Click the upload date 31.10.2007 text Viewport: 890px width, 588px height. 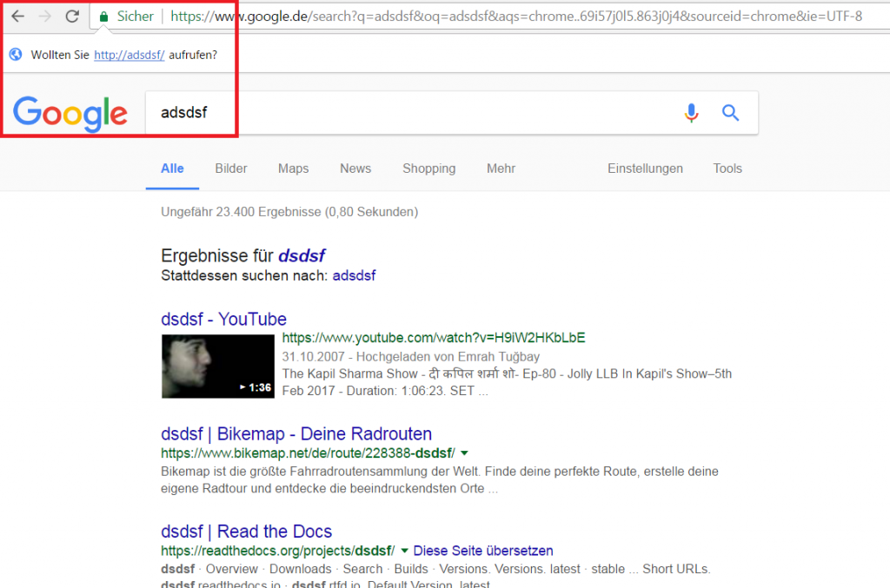point(313,357)
